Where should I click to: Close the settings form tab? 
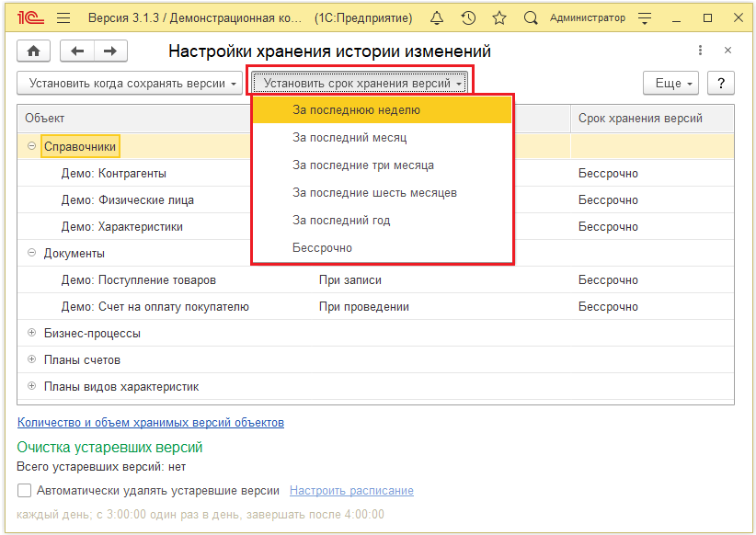728,51
